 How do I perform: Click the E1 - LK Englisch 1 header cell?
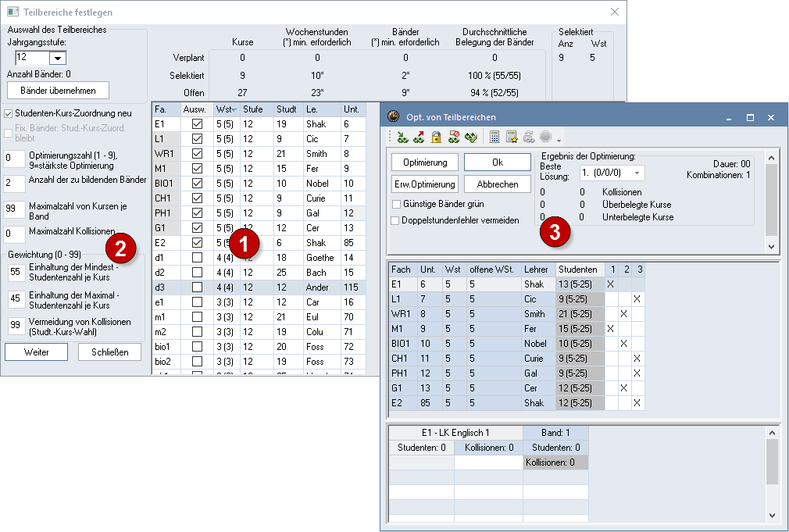pos(455,433)
